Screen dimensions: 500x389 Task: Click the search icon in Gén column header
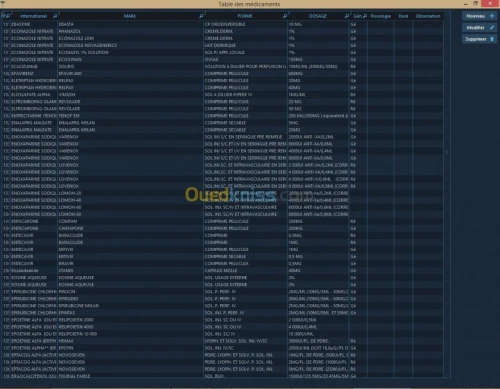coord(365,16)
